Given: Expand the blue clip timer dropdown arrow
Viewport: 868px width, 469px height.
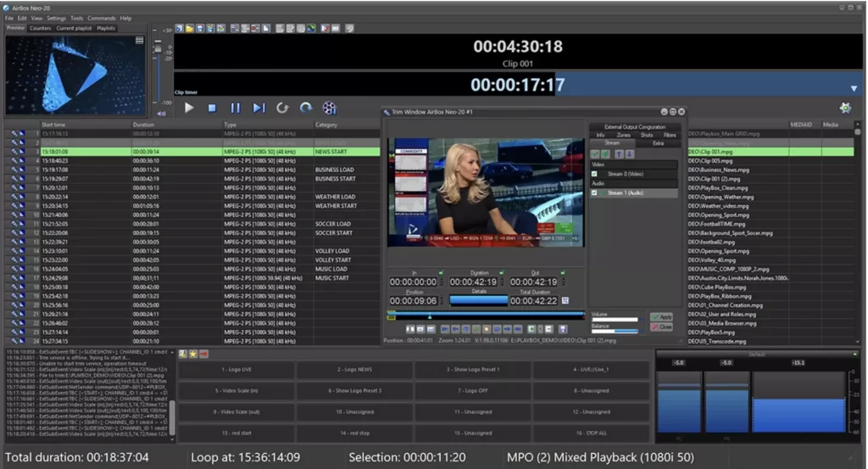Looking at the screenshot, I should click(x=854, y=87).
